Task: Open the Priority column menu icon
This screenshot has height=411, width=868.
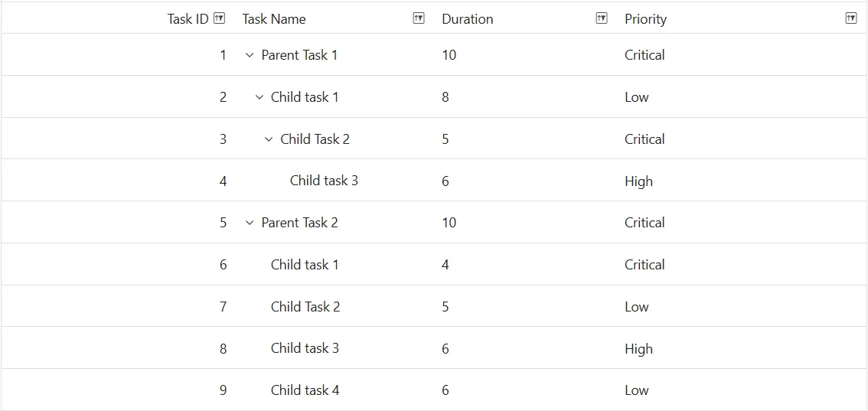Action: (x=851, y=18)
